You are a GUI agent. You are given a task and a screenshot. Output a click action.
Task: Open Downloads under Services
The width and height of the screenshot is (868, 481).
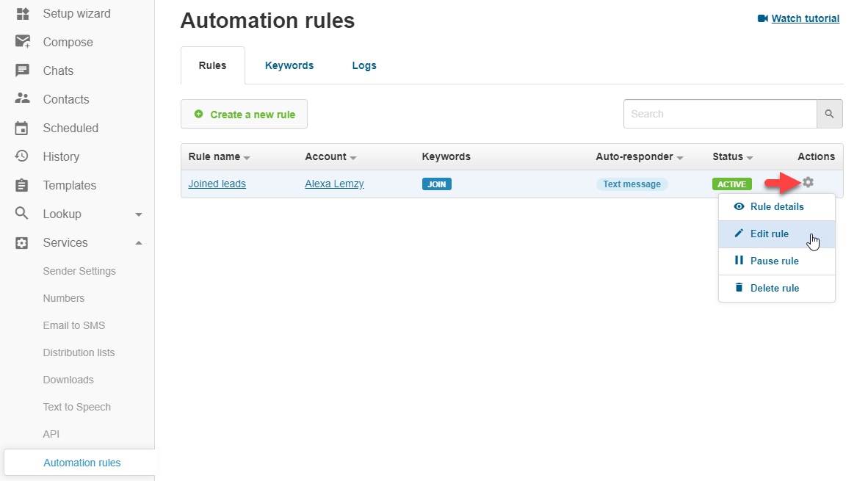(x=68, y=379)
